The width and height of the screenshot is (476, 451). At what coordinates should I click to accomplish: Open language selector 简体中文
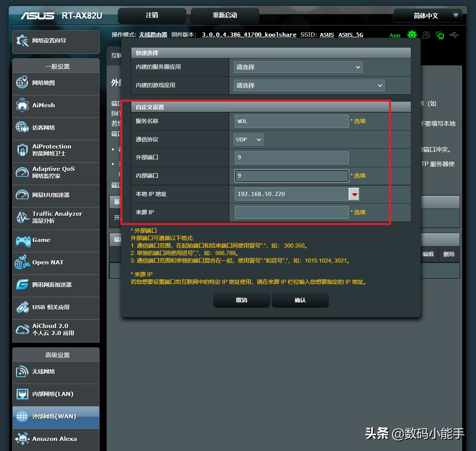427,16
